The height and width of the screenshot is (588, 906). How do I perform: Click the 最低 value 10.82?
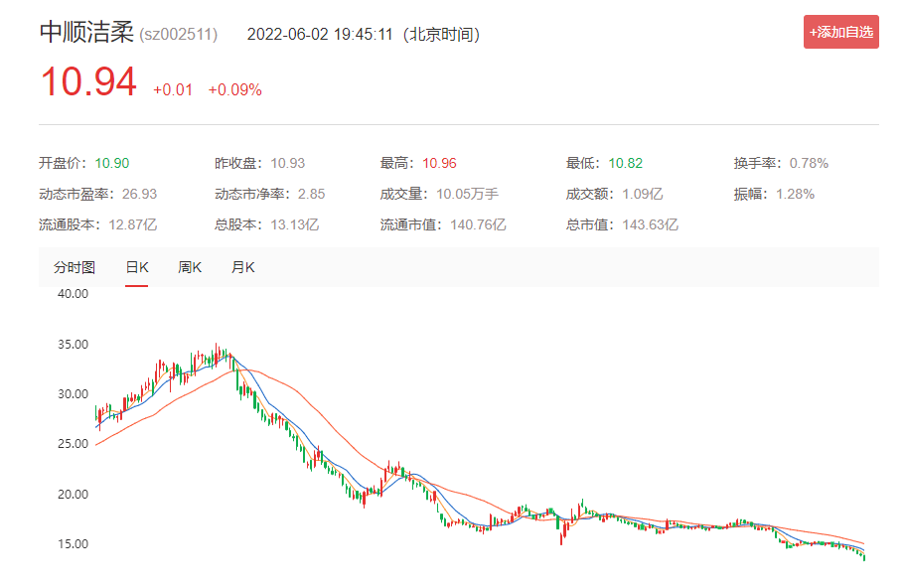[625, 164]
